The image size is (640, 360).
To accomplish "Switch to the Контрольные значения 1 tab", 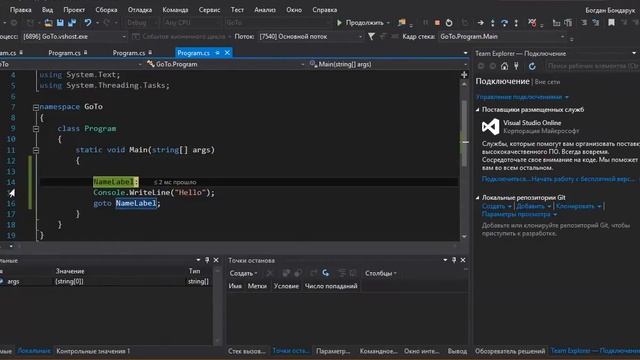I will point(93,351).
